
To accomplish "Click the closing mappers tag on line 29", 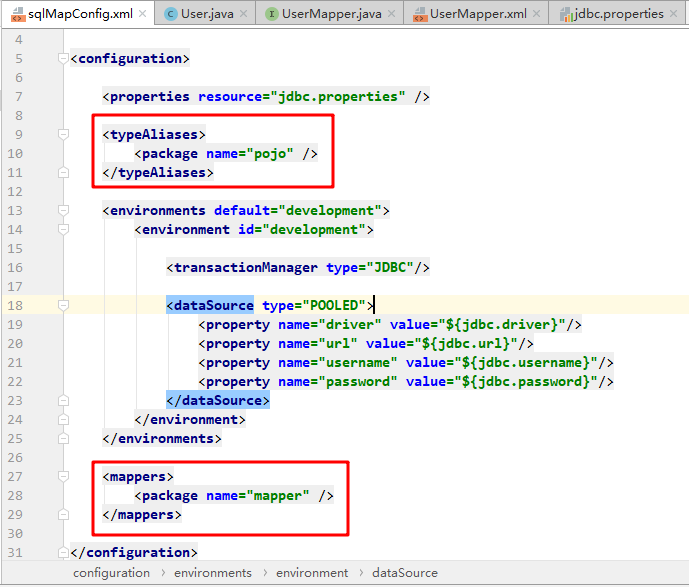I will [142, 515].
